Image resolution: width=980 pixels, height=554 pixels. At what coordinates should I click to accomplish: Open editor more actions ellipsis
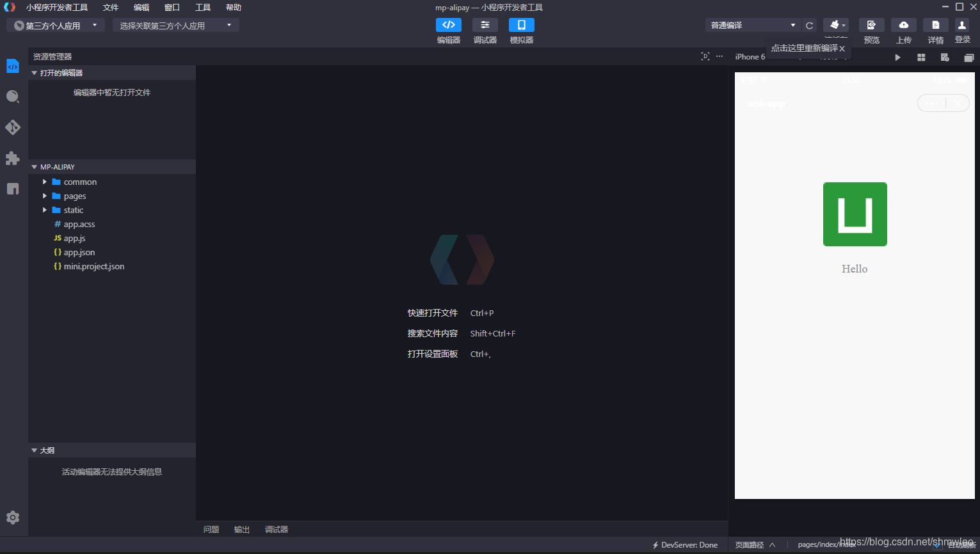(x=719, y=56)
